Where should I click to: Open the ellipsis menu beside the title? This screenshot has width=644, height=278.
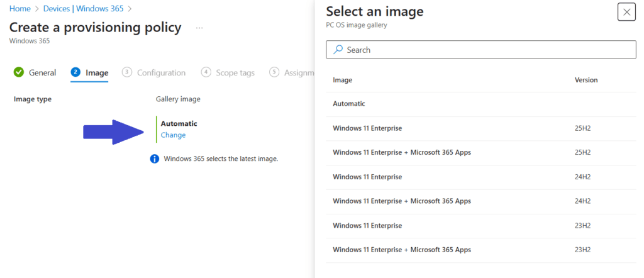199,28
